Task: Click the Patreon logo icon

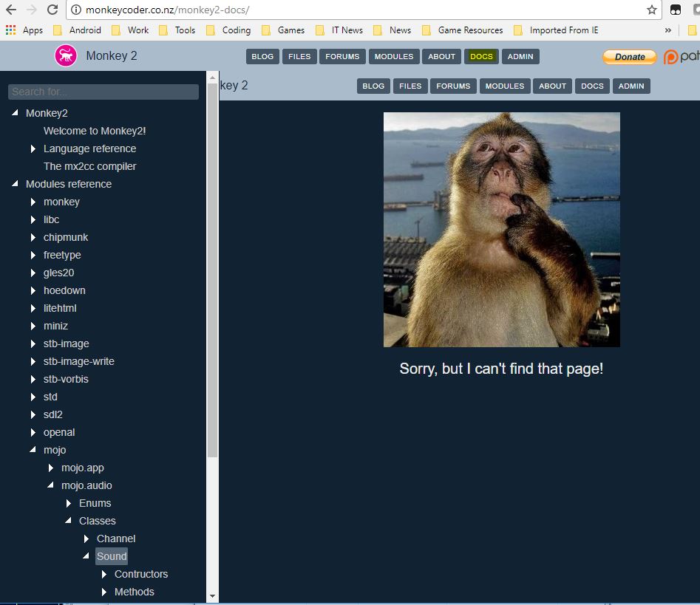Action: [670, 57]
